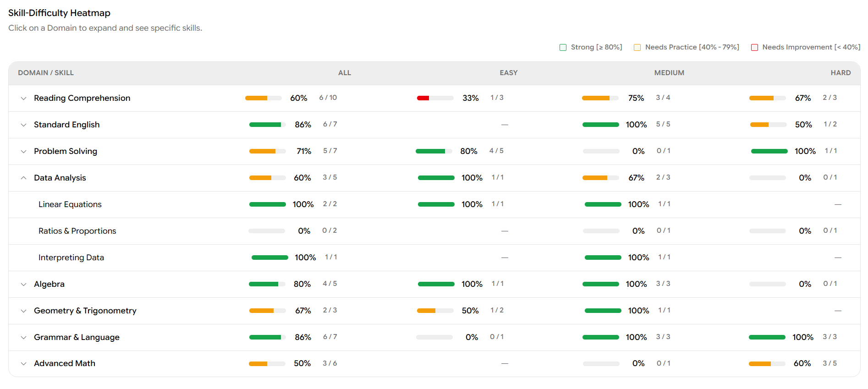Toggle the Needs Improvement legend checkbox
The image size is (868, 389).
[754, 48]
